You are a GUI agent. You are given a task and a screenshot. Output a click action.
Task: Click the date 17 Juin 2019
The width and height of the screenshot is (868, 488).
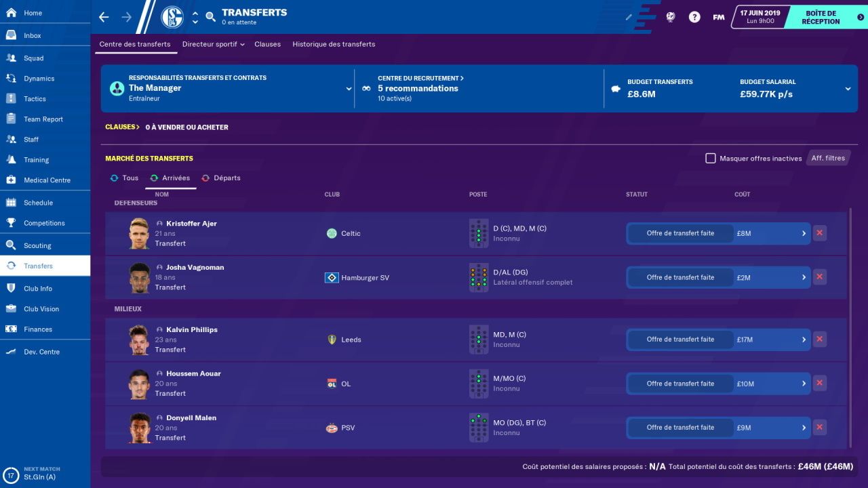[x=759, y=13]
